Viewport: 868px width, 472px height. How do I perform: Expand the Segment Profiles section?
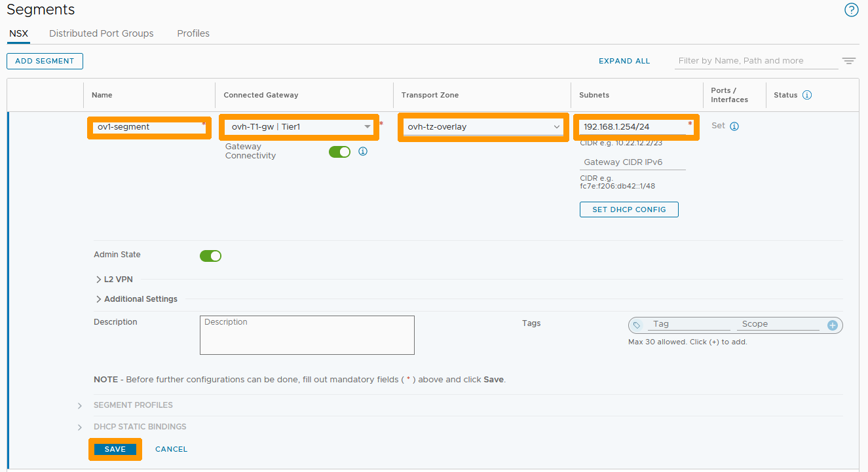coord(133,405)
